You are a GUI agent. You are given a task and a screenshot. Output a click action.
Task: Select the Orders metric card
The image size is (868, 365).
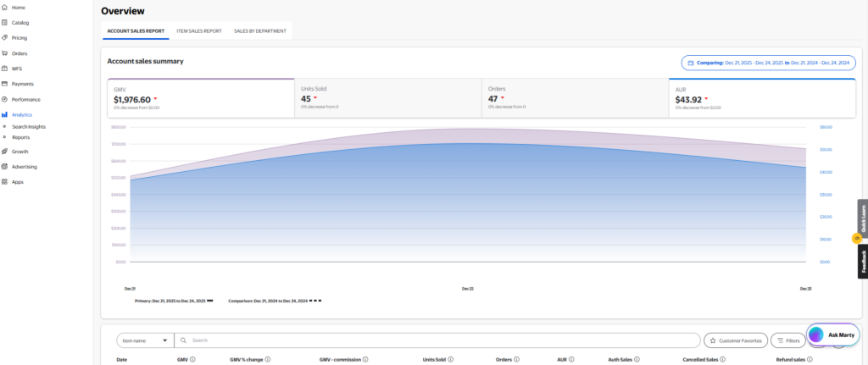[575, 98]
